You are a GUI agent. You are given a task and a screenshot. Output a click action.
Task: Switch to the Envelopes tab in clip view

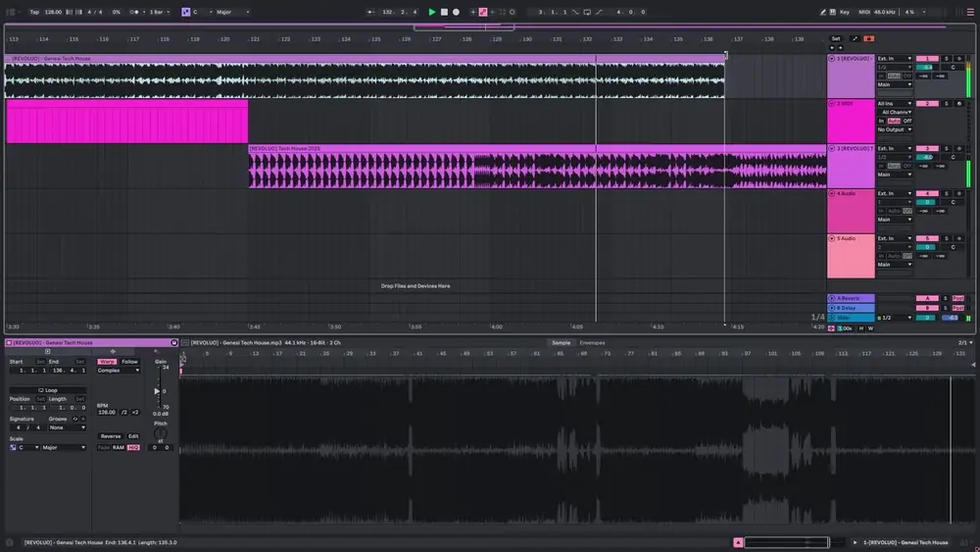[x=592, y=343]
